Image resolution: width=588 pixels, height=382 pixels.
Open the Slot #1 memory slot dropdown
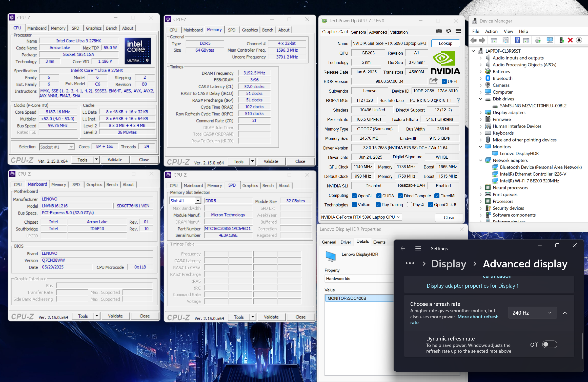tap(186, 201)
